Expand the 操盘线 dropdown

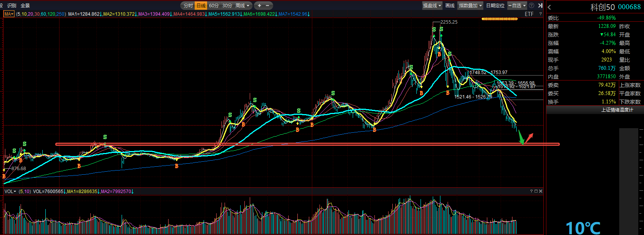coord(432,5)
